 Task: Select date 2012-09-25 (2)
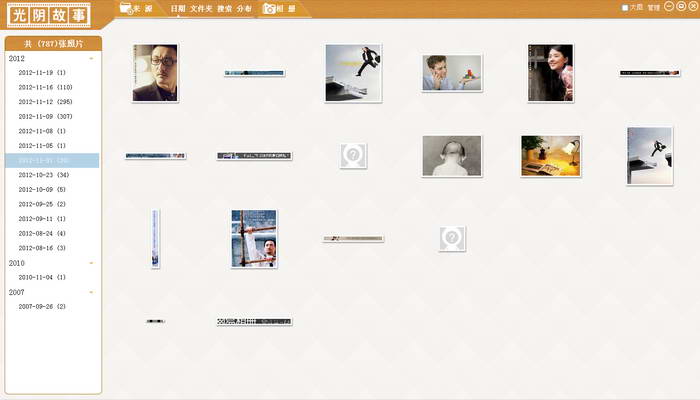click(x=42, y=204)
